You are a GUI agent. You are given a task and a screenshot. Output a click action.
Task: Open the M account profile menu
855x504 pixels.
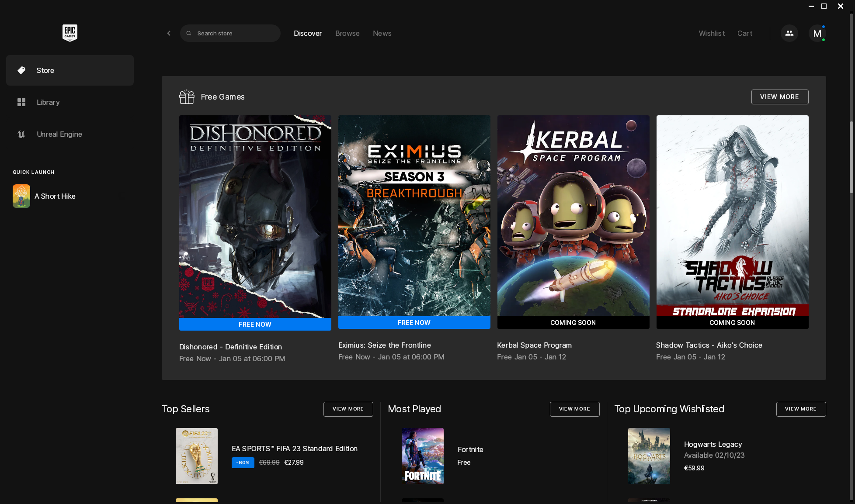tap(817, 33)
